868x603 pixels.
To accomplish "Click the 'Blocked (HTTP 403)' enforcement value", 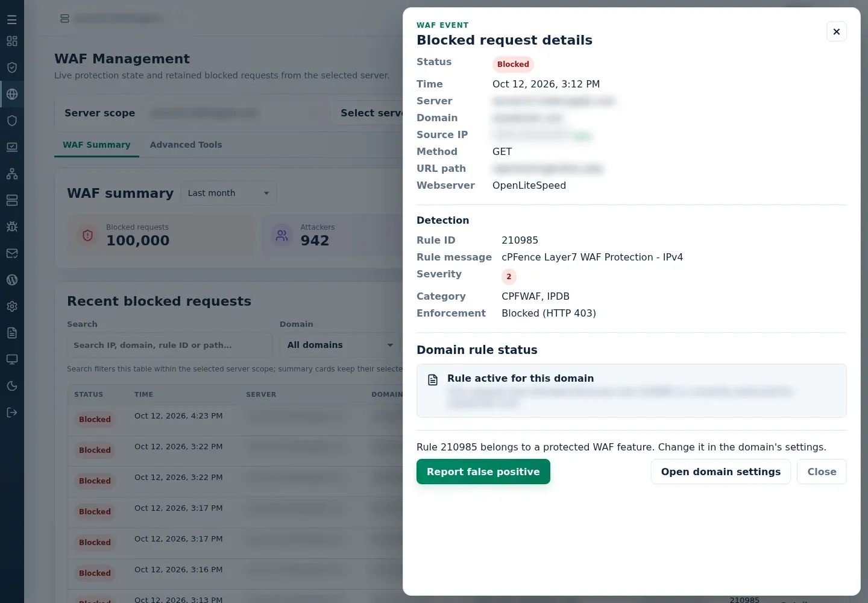I will pyautogui.click(x=549, y=313).
